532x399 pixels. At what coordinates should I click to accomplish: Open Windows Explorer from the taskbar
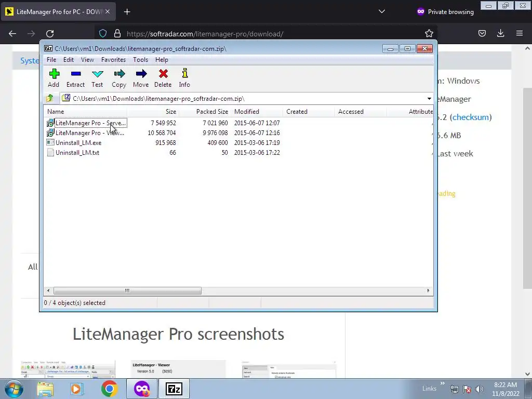pos(45,389)
